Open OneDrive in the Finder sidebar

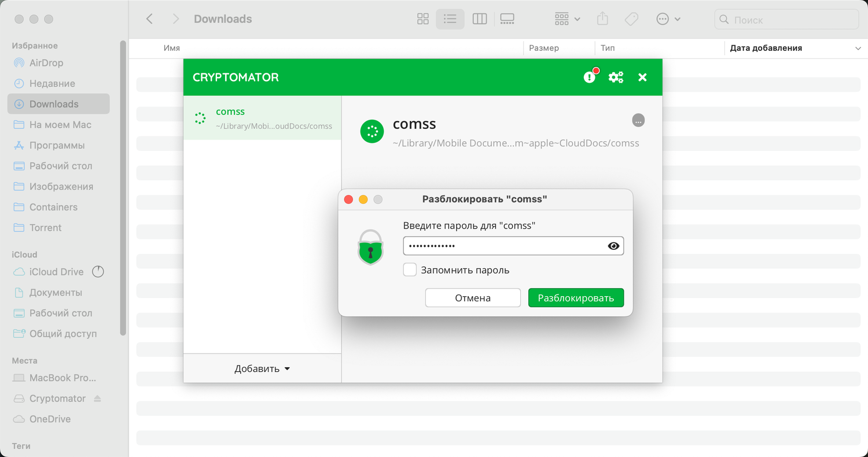[x=58, y=419]
